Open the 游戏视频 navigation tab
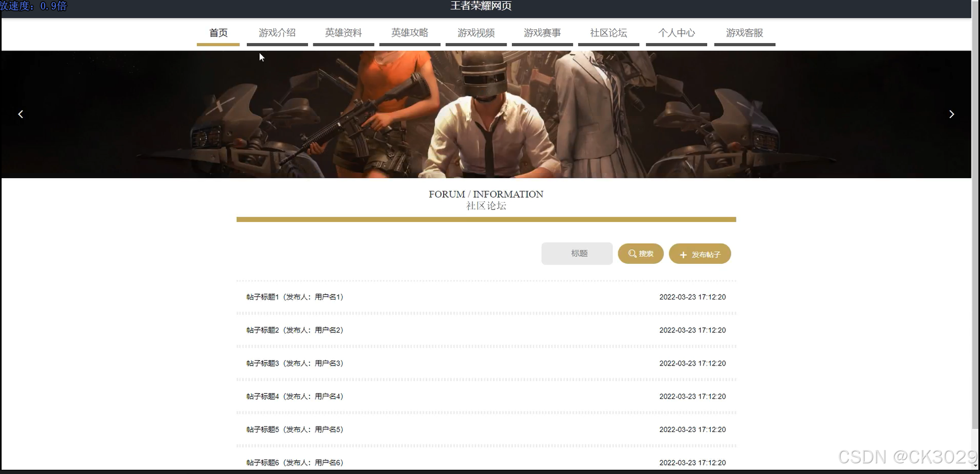 [x=476, y=33]
